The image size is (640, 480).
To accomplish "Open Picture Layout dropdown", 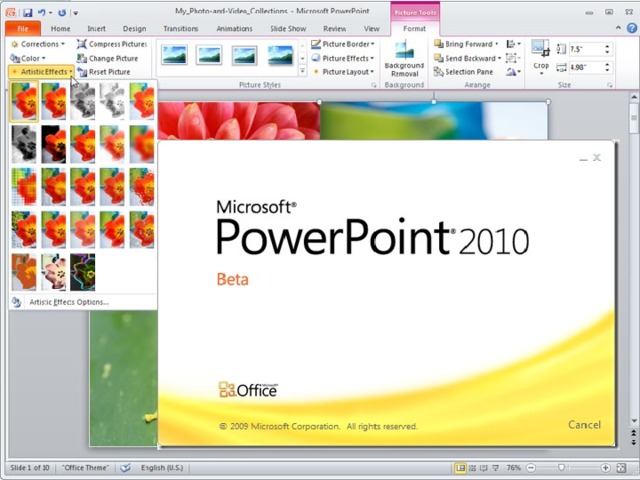I will pyautogui.click(x=343, y=72).
